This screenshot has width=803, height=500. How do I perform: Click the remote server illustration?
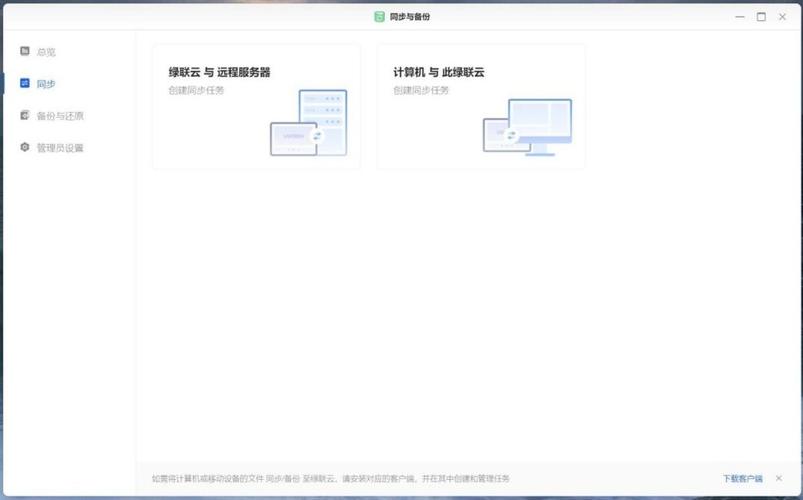pos(309,123)
